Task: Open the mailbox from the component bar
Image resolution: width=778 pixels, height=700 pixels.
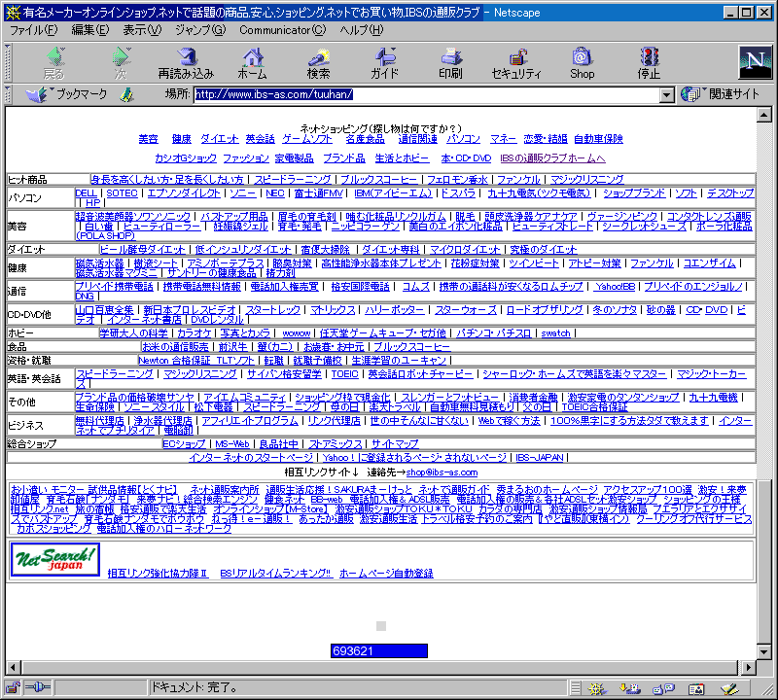Action: (x=630, y=688)
